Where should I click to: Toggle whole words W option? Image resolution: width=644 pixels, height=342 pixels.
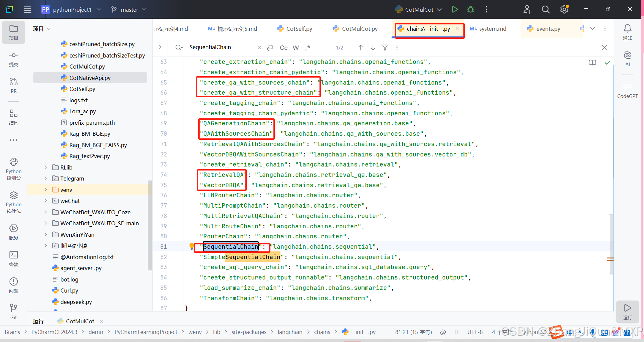(296, 47)
